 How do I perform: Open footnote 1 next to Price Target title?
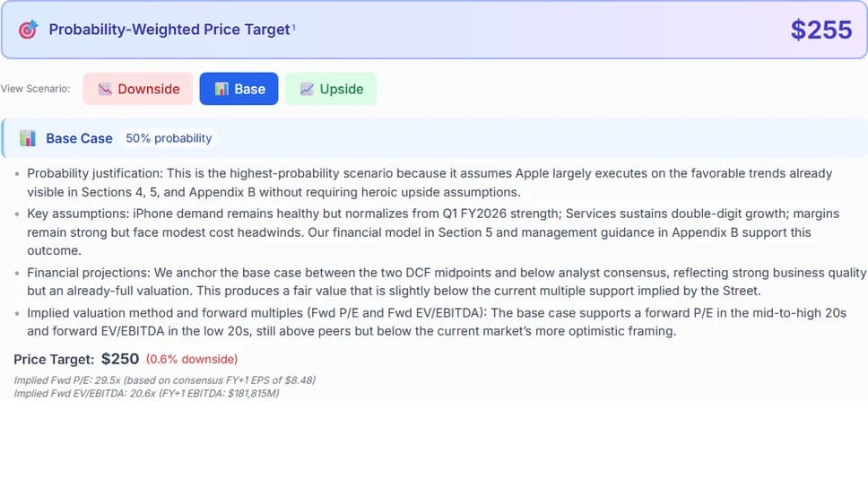[293, 27]
